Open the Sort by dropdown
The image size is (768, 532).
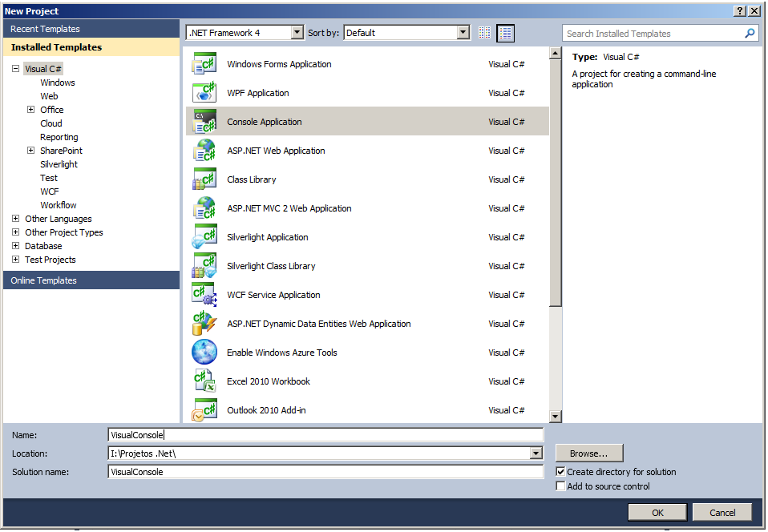coord(463,33)
